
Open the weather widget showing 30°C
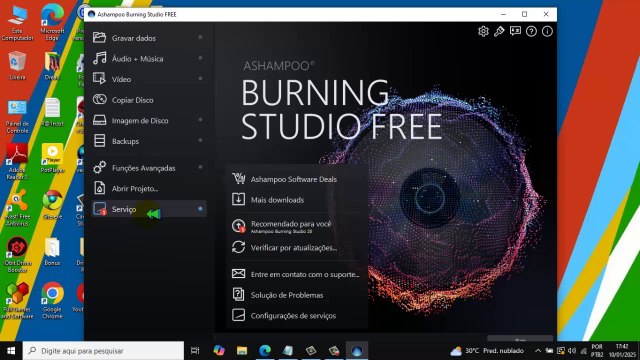487,351
